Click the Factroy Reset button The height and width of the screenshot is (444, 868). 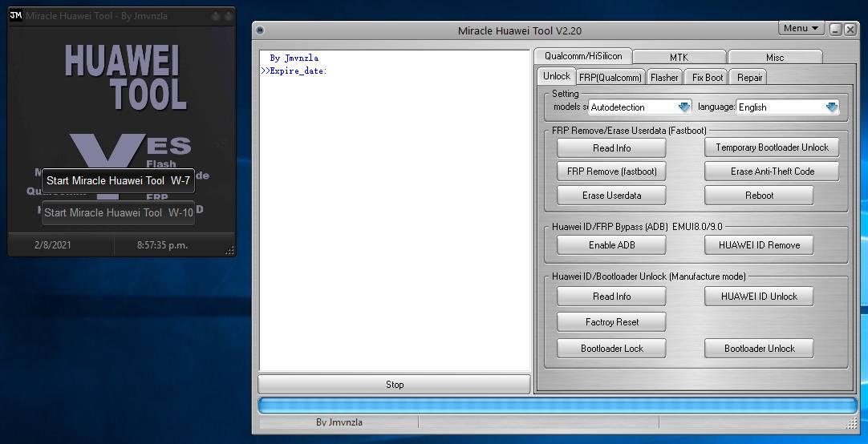[x=611, y=322]
